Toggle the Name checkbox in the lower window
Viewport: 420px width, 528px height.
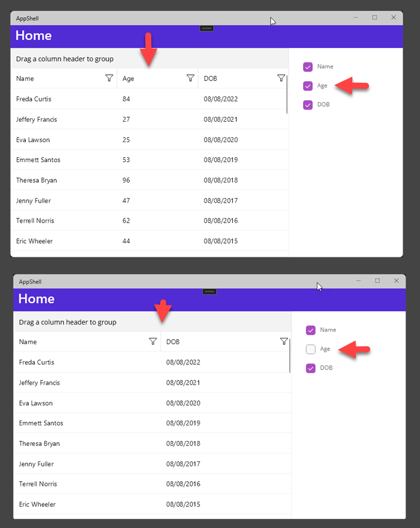(311, 330)
